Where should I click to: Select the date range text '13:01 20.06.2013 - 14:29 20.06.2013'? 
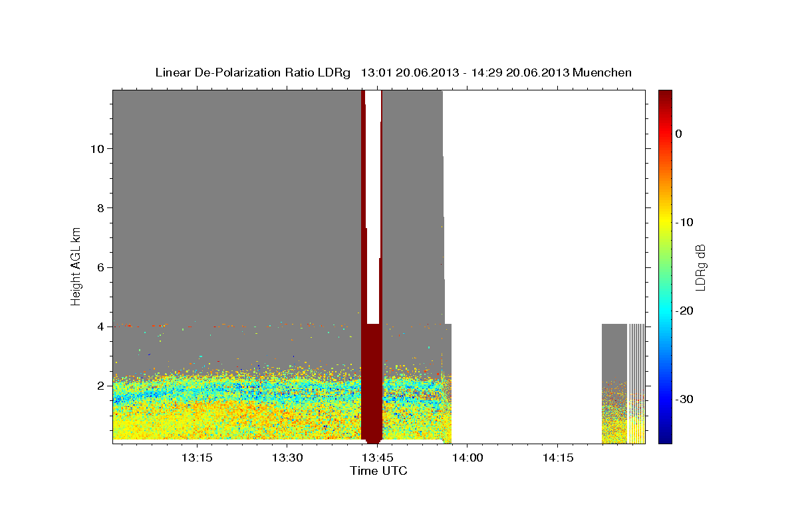[465, 72]
